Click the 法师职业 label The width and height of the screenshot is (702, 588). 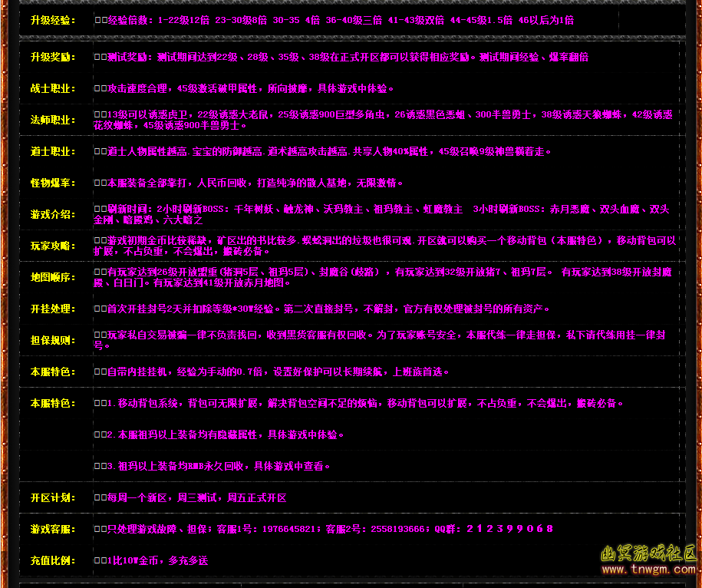[53, 120]
